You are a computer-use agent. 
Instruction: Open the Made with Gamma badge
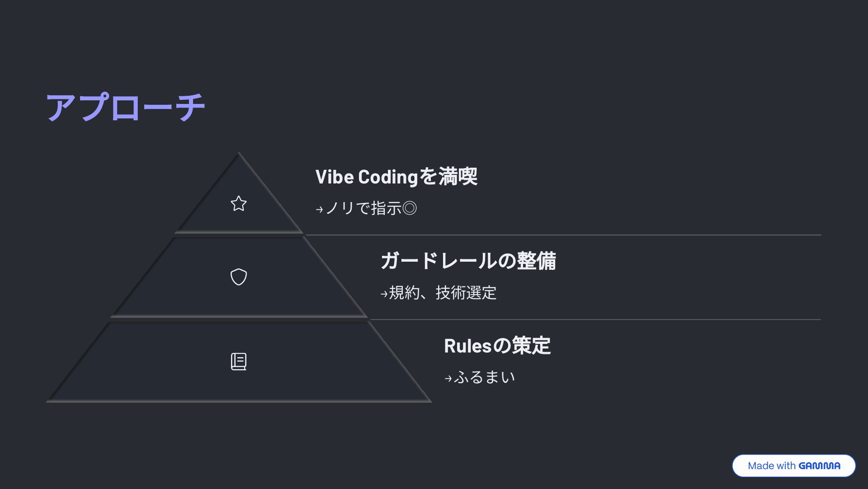[794, 465]
